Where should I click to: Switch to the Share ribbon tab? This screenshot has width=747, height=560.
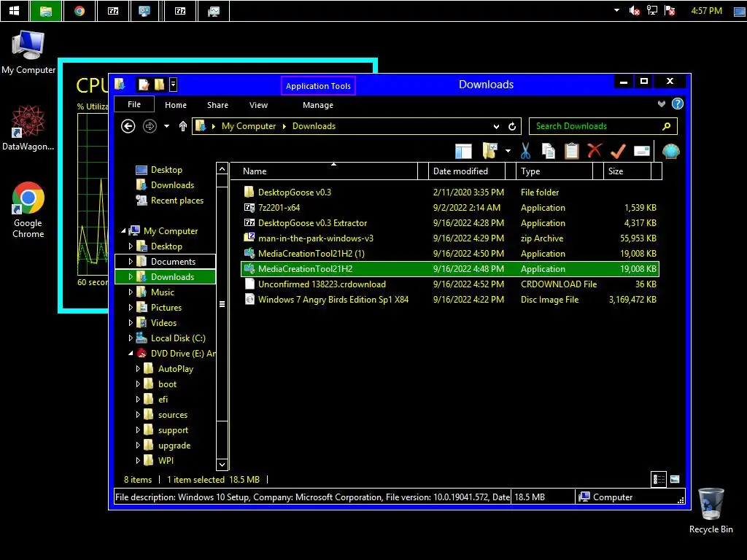pyautogui.click(x=217, y=105)
